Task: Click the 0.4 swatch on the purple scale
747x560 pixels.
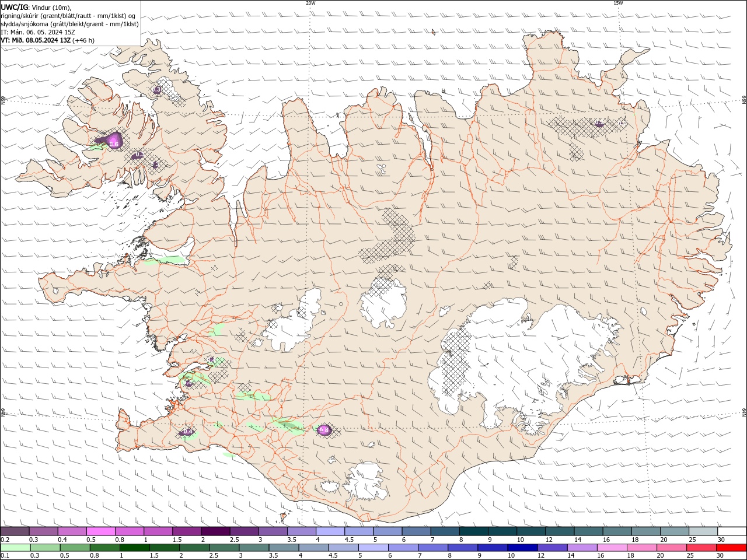Action: click(x=72, y=531)
